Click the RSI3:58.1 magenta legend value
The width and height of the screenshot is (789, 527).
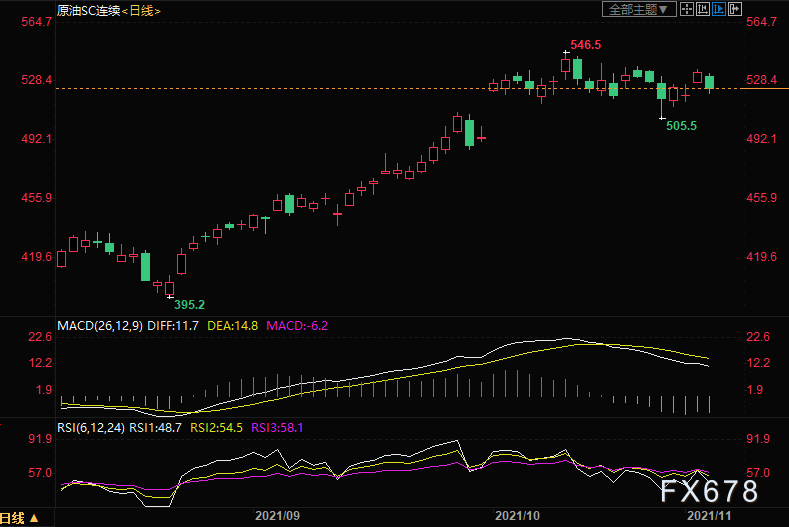tap(277, 428)
